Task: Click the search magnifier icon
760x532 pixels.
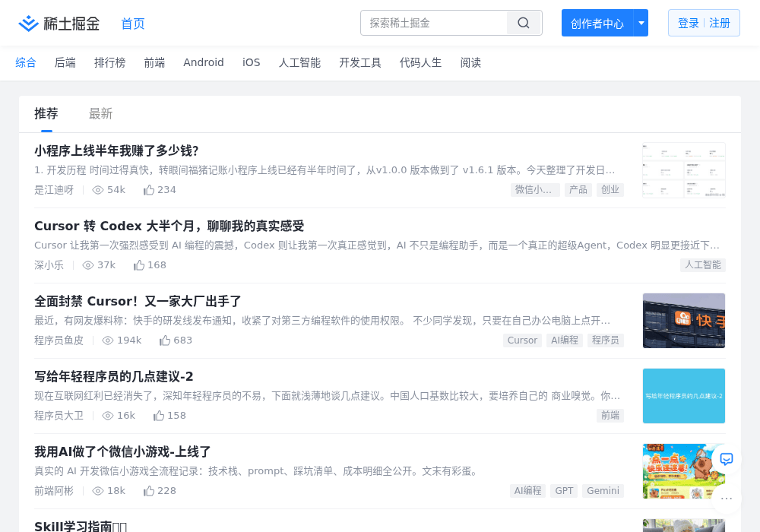Action: [x=524, y=23]
